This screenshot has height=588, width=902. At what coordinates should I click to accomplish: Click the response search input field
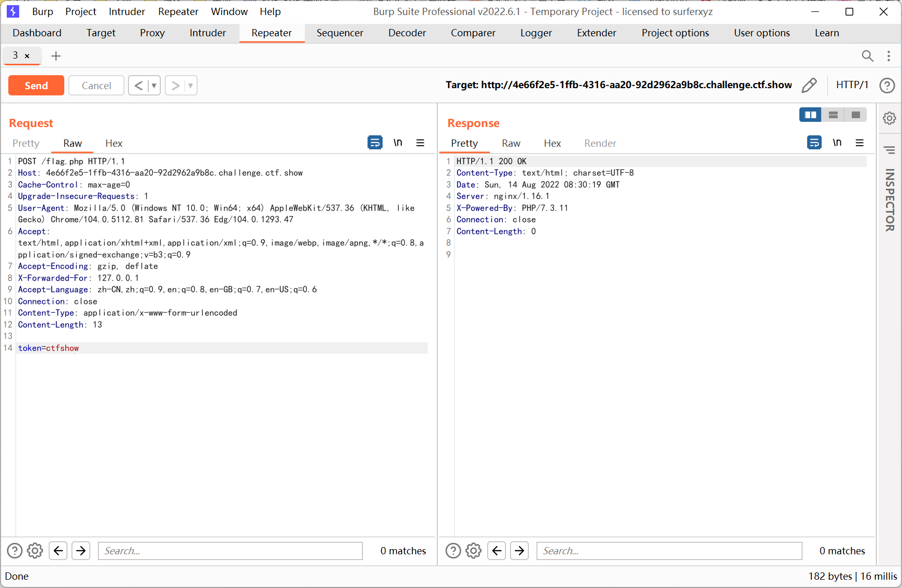[669, 551]
